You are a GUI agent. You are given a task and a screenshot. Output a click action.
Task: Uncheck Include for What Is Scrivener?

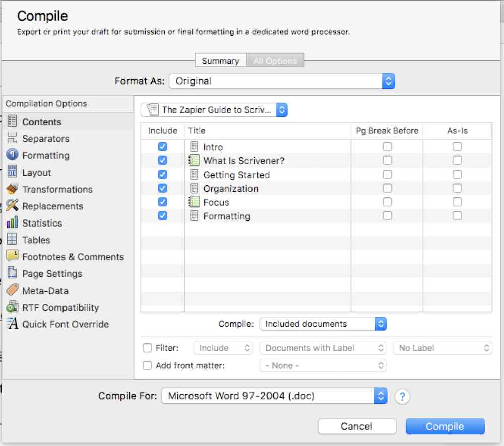[163, 160]
